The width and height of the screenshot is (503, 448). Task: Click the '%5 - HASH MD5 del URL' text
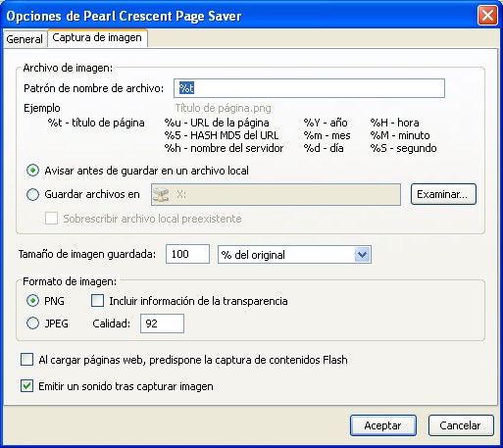pyautogui.click(x=222, y=135)
